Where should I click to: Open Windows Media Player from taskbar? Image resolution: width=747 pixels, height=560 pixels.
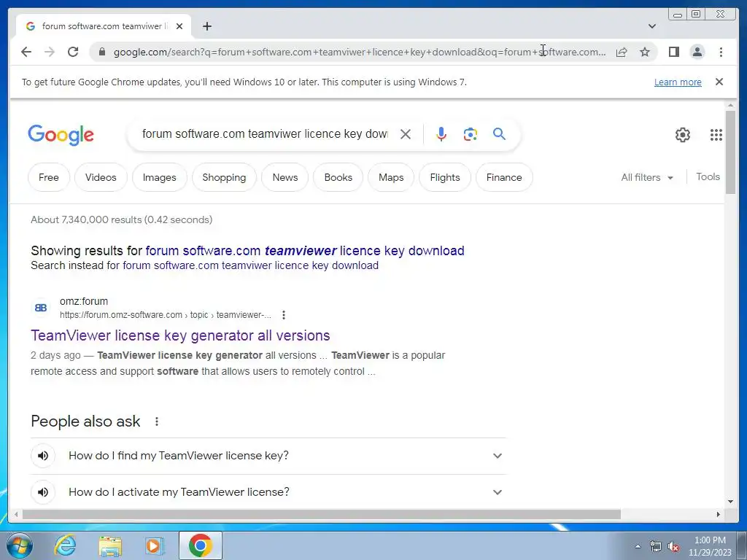[154, 545]
